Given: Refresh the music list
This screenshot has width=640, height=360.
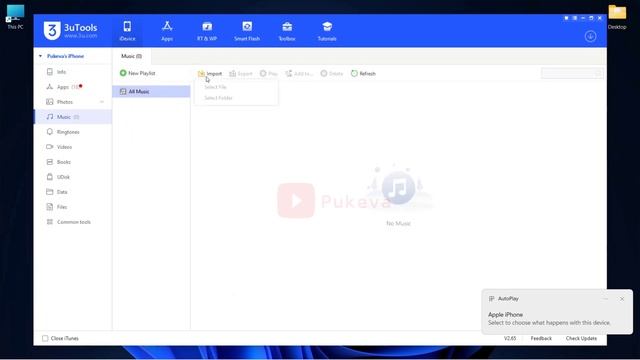Looking at the screenshot, I should (x=363, y=73).
